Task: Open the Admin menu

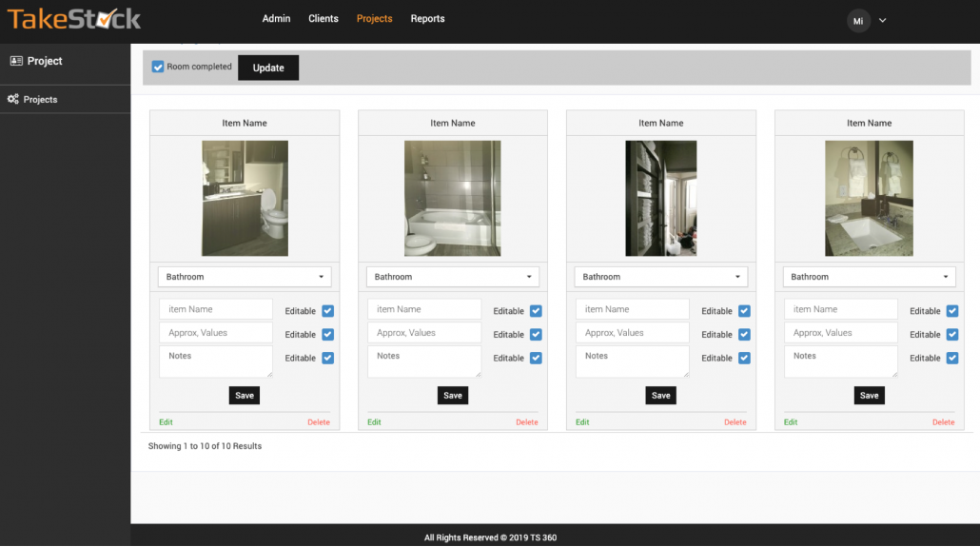Action: tap(276, 19)
